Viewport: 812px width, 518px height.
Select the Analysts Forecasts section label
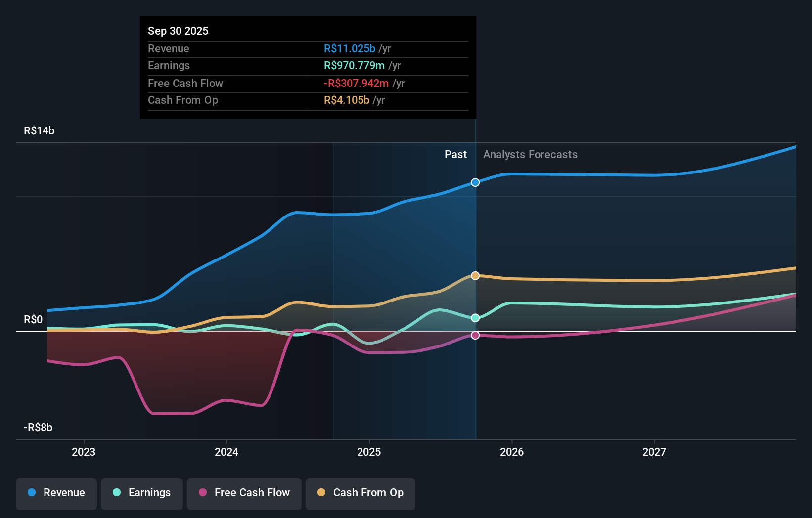click(x=530, y=154)
